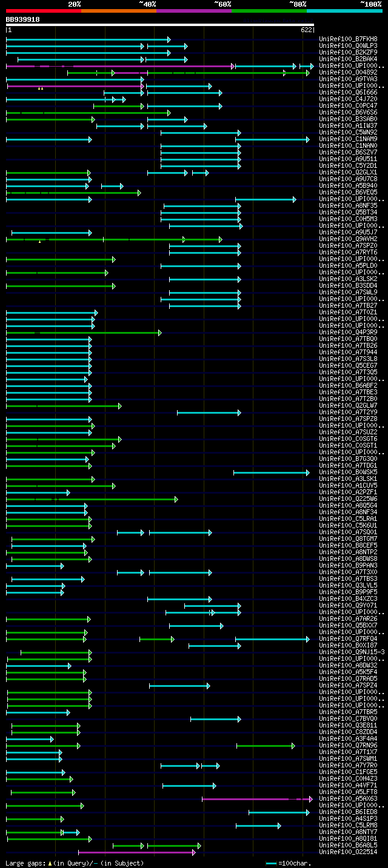Select the UniRef100_C1NAM9 label
Viewport: 388px width, 868px height.
pyautogui.click(x=348, y=139)
